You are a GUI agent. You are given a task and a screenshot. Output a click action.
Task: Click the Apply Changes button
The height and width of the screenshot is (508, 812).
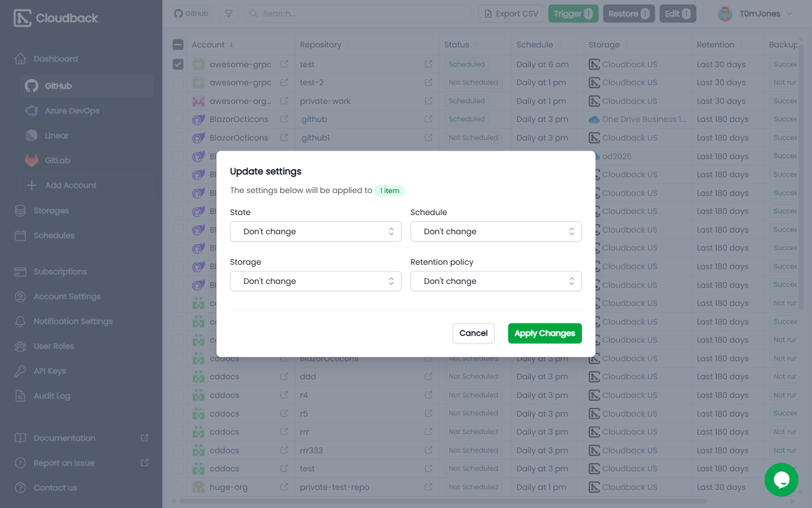[545, 333]
